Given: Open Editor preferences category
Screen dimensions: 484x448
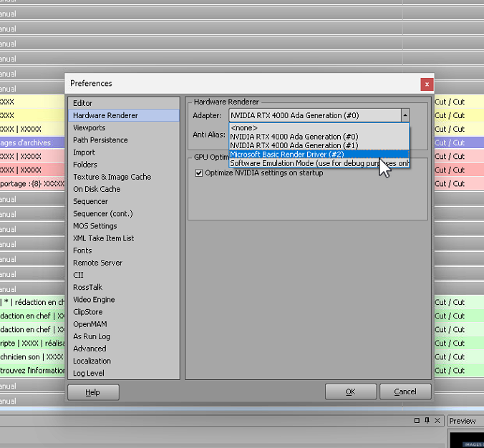Looking at the screenshot, I should pyautogui.click(x=124, y=103).
